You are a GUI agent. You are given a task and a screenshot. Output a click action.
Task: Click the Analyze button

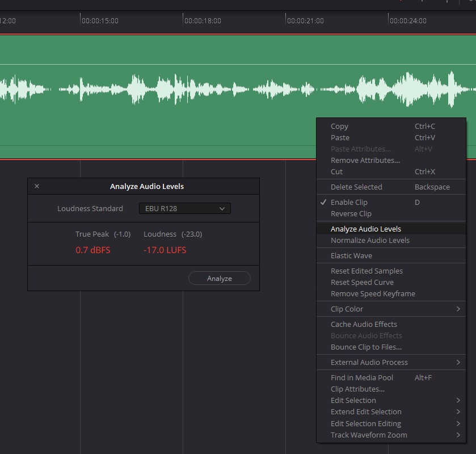(219, 278)
